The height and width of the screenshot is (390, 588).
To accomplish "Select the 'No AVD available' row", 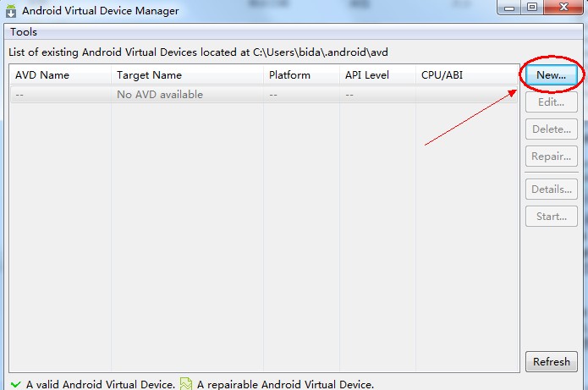I will click(x=264, y=95).
